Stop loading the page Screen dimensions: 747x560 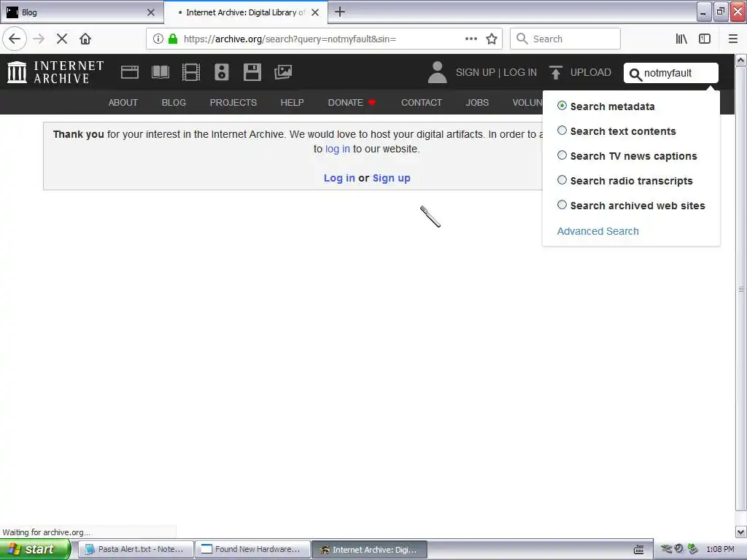point(62,39)
